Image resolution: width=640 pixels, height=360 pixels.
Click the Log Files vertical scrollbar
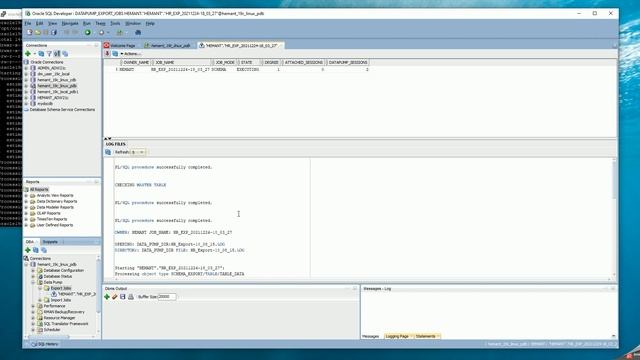pyautogui.click(x=614, y=218)
